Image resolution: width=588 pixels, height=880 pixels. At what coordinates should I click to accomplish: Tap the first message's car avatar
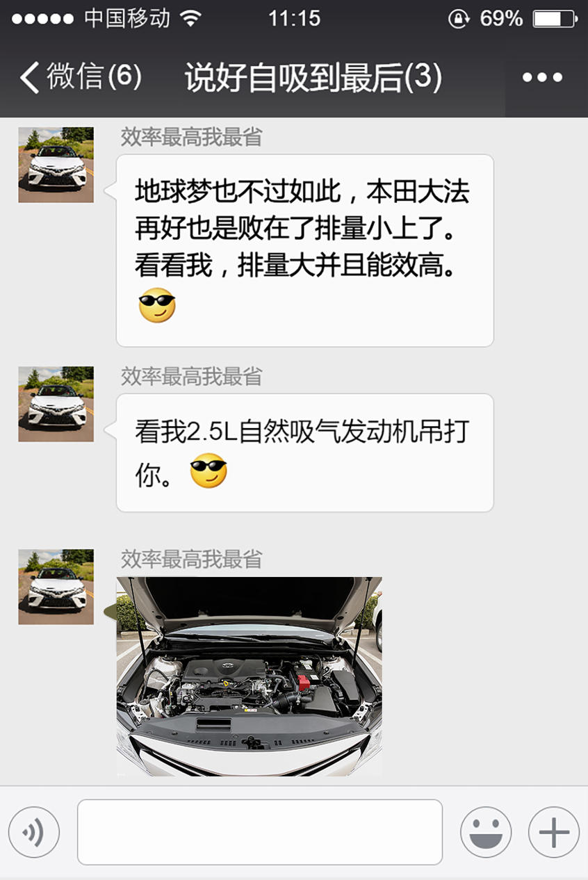pos(56,165)
